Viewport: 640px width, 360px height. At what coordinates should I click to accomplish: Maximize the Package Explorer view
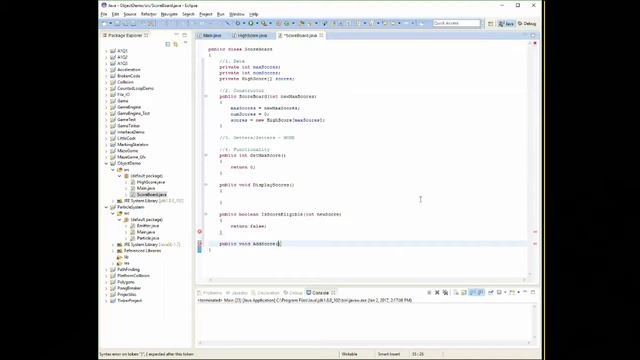point(184,35)
